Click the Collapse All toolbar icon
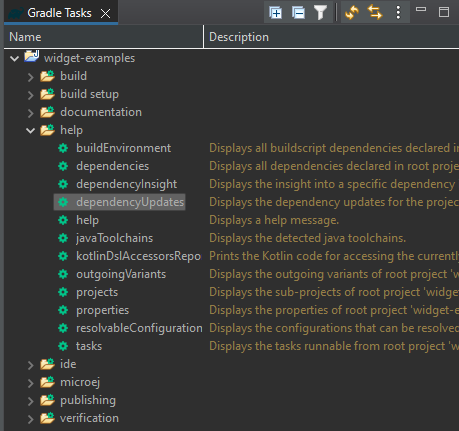Screen dimensions: 459x431 tap(298, 13)
